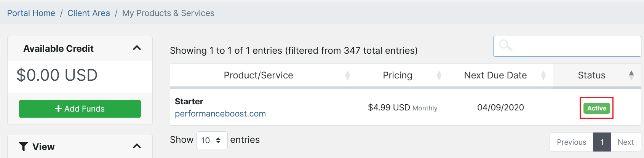Click into the services search field
644x158 pixels.
pos(575,46)
